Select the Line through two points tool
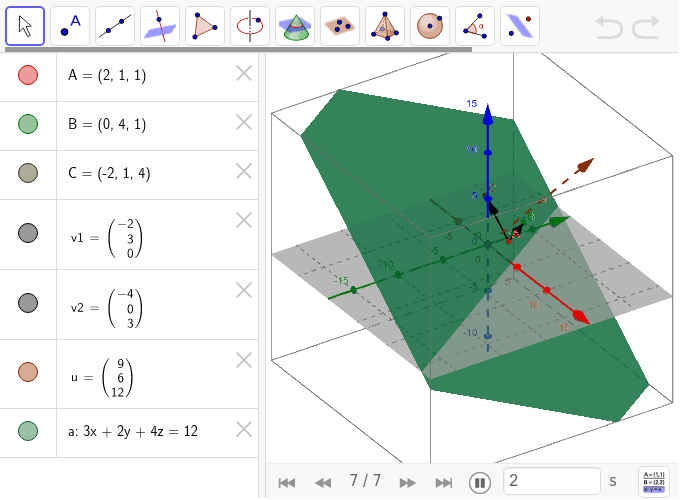This screenshot has width=680, height=500. 114,26
